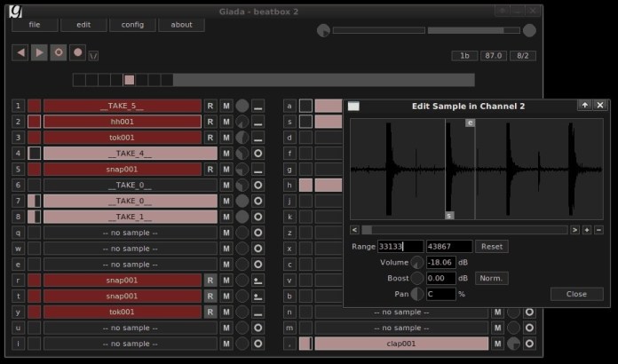Click the master output volume knob
This screenshot has height=364, width=618.
(x=529, y=30)
